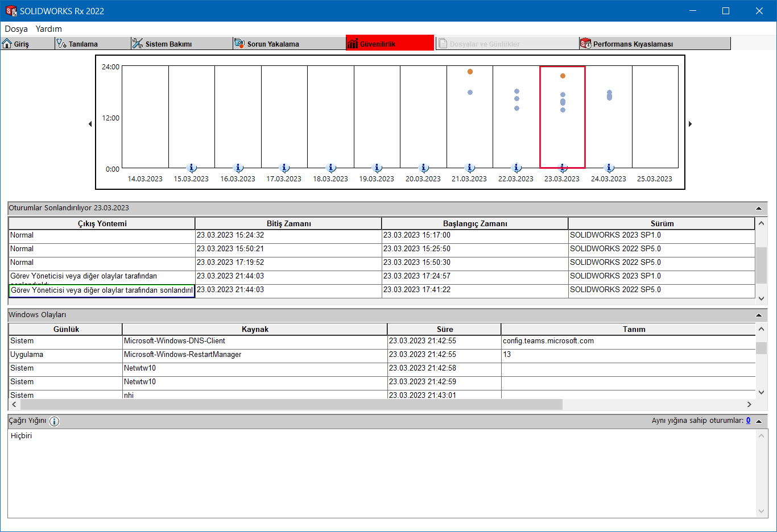The image size is (777, 532).
Task: Sort by Bitiş Zamanı column header
Action: click(x=288, y=223)
